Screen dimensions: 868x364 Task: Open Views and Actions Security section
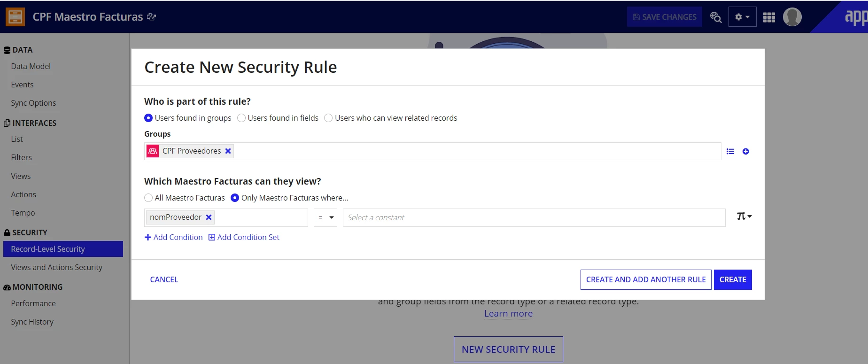point(56,267)
